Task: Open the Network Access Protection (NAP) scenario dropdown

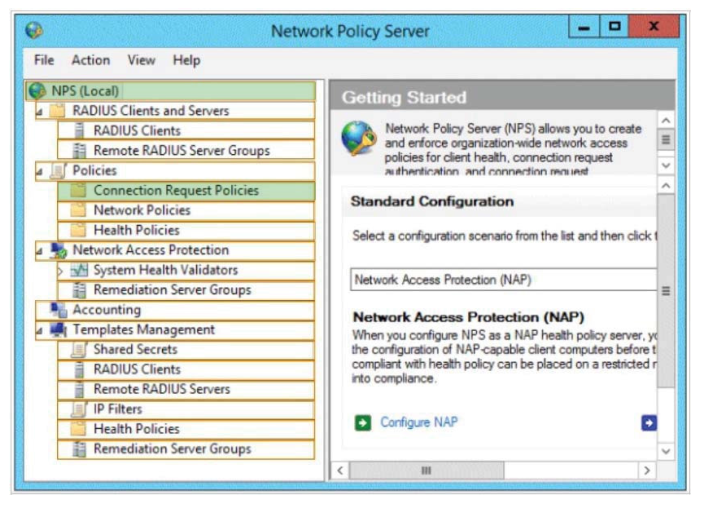Action: (503, 280)
